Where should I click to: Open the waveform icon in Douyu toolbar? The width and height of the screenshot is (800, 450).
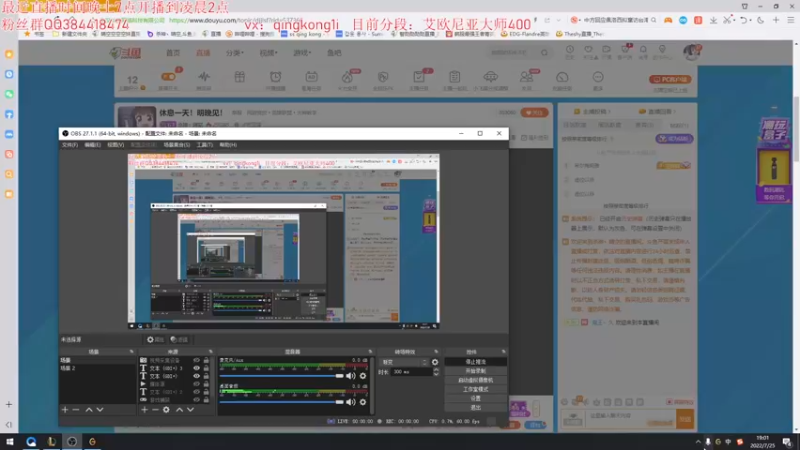tap(204, 77)
